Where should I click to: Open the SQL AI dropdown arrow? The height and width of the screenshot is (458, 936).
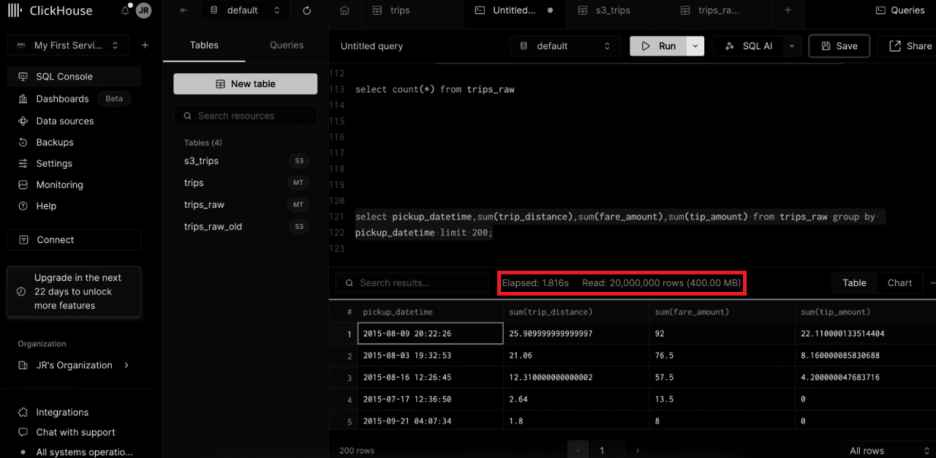point(792,46)
